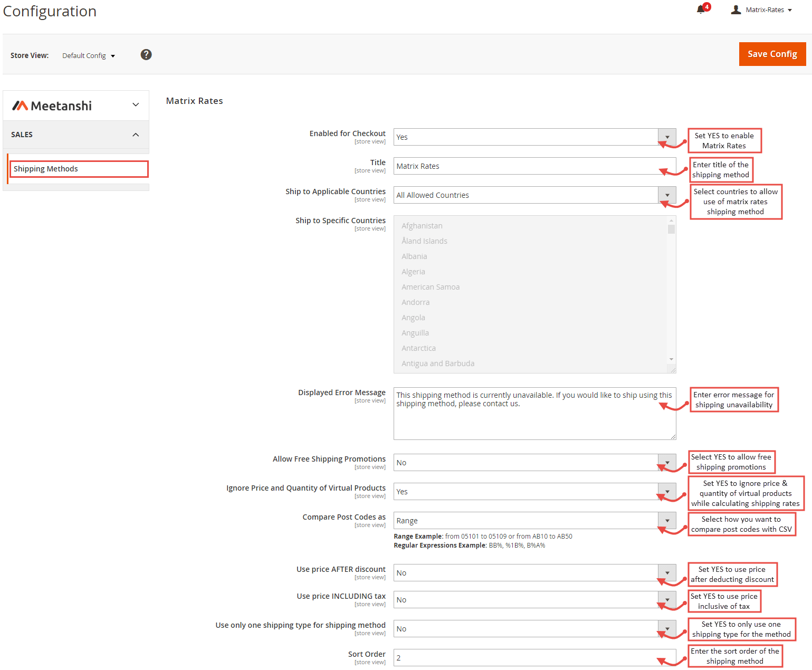Open the Allow Free Shipping Promotions dropdown
Image resolution: width=812 pixels, height=670 pixels.
[x=534, y=463]
